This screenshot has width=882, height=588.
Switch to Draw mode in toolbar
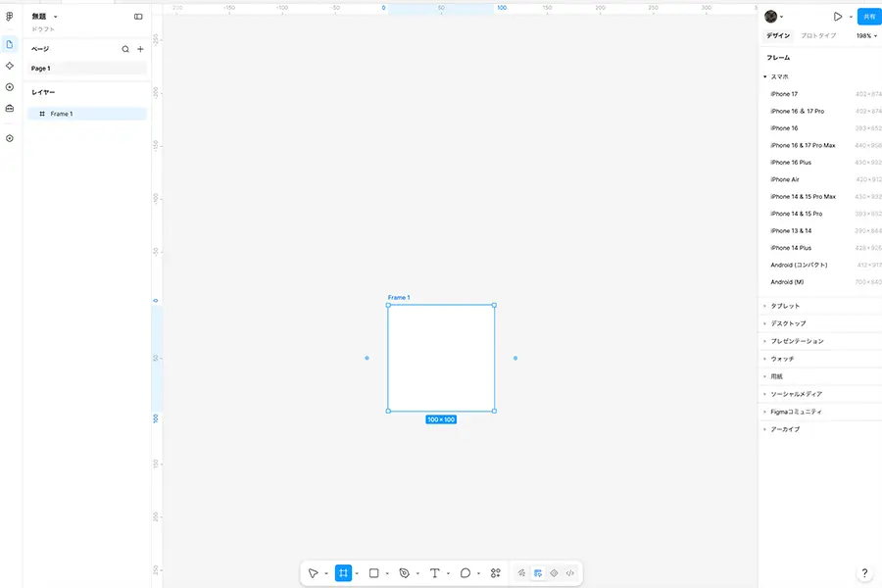click(522, 572)
